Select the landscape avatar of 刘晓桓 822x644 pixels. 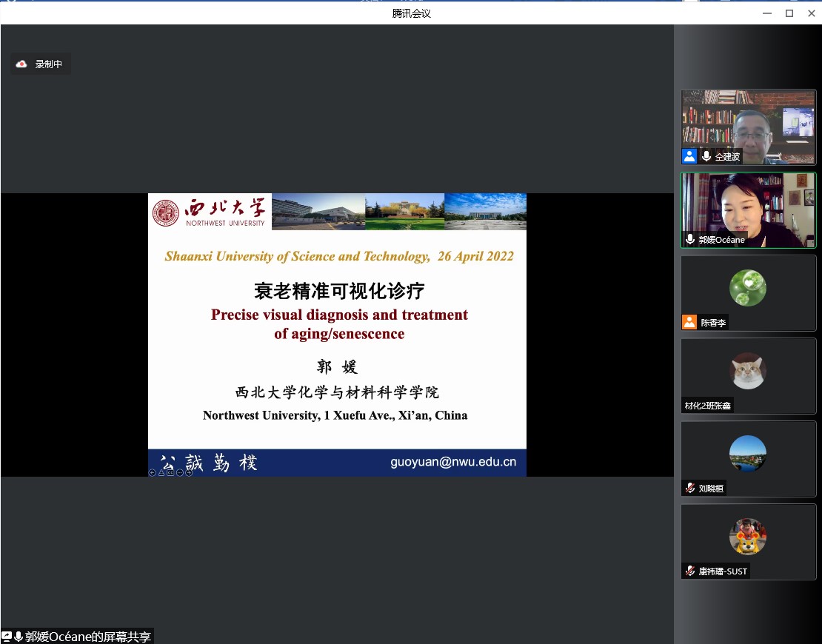click(747, 454)
